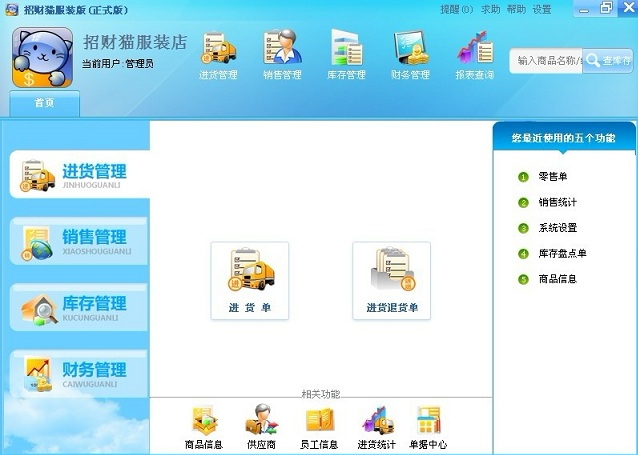Open recent function 零售单
638x455 pixels.
click(553, 177)
